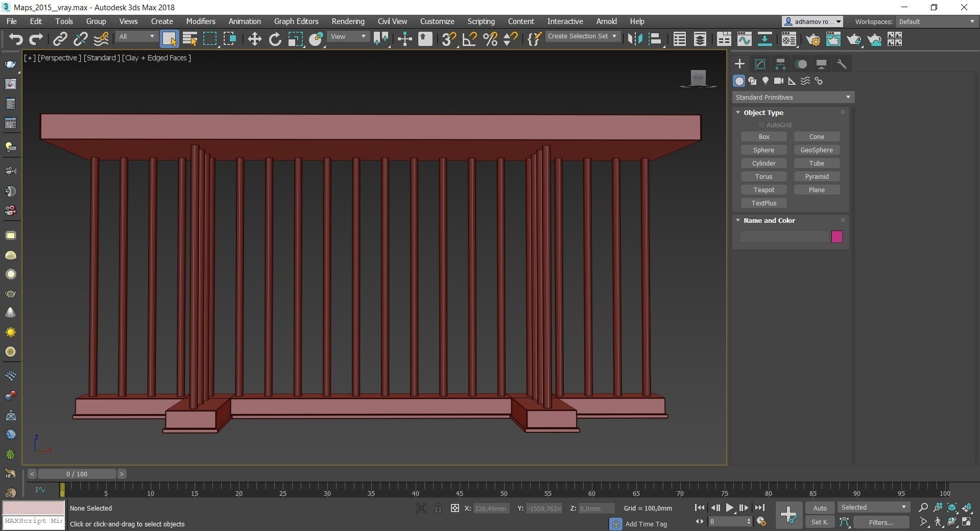Open the Utilities wrench panel
Viewport: 980px width, 531px height.
pyautogui.click(x=841, y=64)
